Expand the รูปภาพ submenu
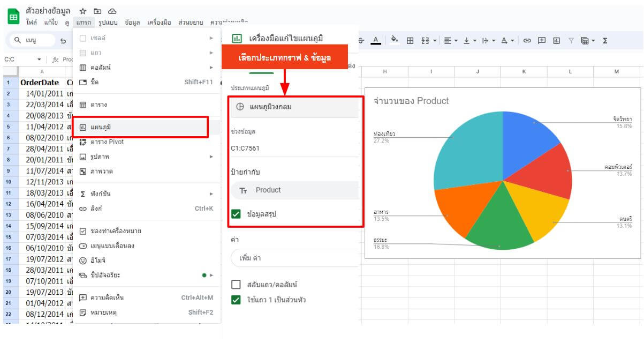 pyautogui.click(x=146, y=157)
